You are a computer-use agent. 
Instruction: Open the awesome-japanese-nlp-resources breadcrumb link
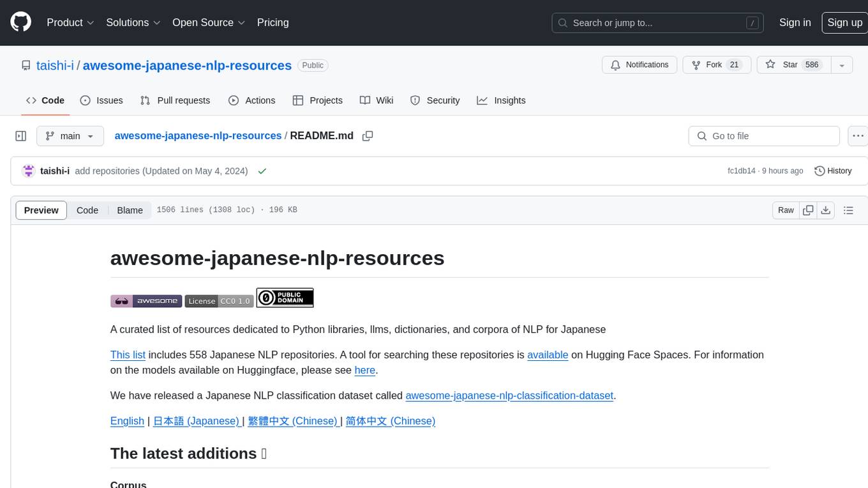[198, 135]
